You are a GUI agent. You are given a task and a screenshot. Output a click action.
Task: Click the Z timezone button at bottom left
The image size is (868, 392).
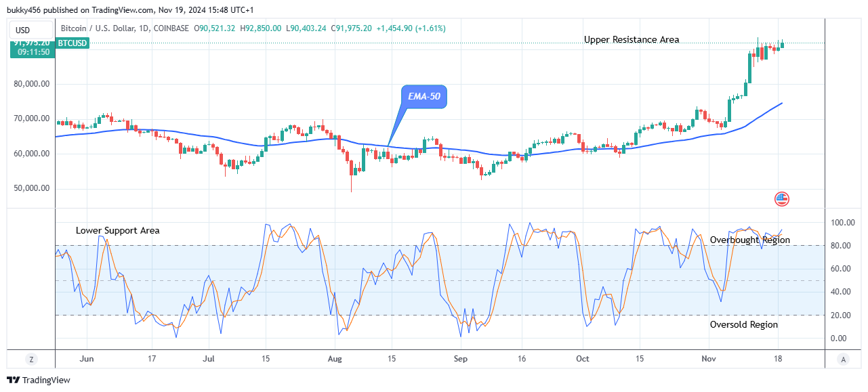coord(31,359)
